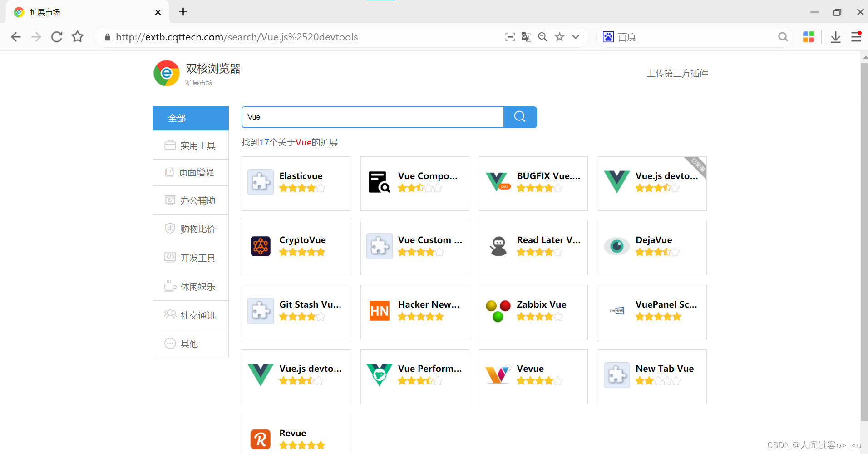Open the New Tab Vue extension card
868x454 pixels.
pyautogui.click(x=652, y=377)
